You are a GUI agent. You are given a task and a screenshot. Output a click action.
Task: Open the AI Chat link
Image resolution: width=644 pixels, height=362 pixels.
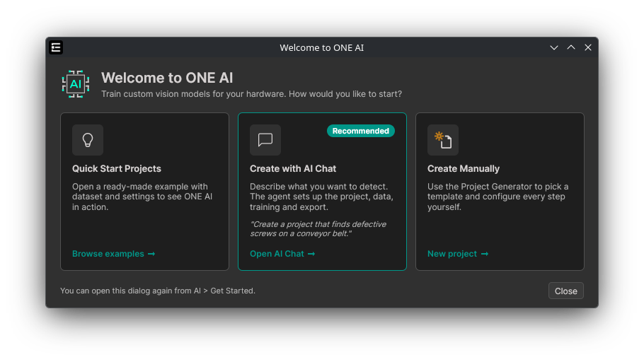[282, 254]
